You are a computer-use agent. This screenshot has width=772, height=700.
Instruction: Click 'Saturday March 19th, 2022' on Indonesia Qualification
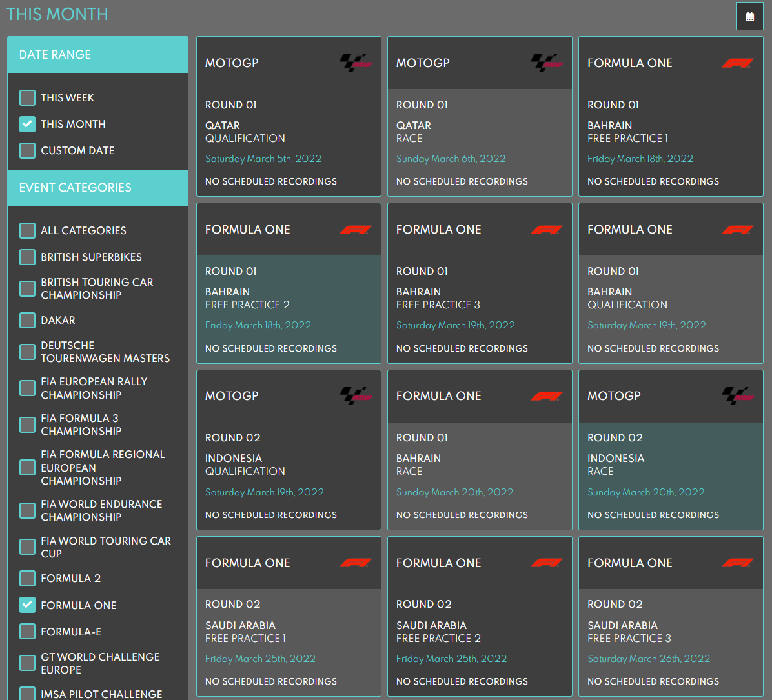click(265, 492)
